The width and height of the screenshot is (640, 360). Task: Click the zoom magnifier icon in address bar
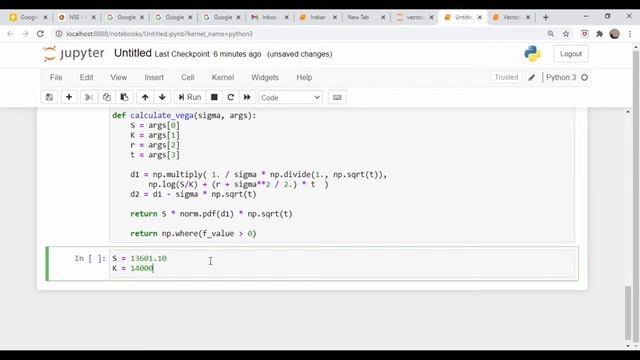[551, 34]
